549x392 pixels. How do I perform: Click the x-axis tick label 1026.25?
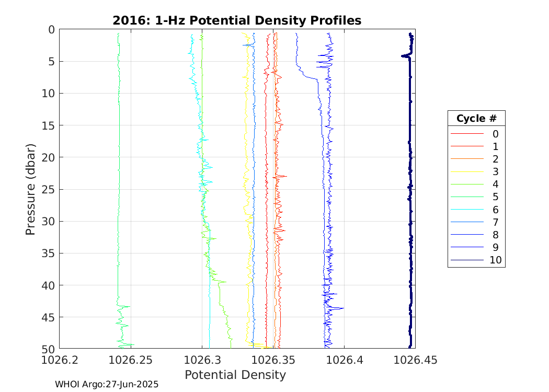pos(131,360)
